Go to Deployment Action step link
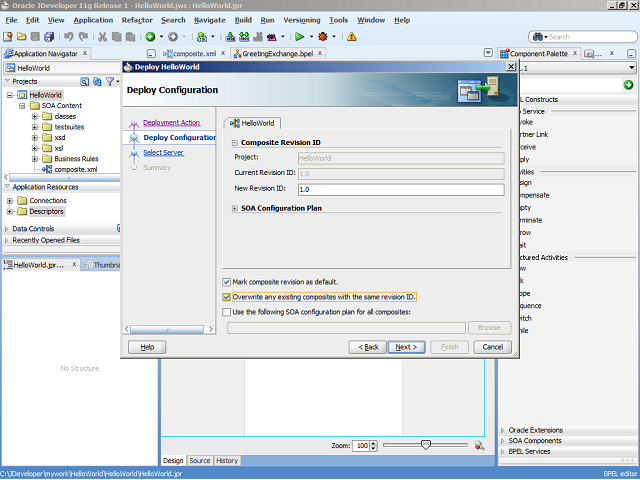The height and width of the screenshot is (480, 640). [171, 122]
